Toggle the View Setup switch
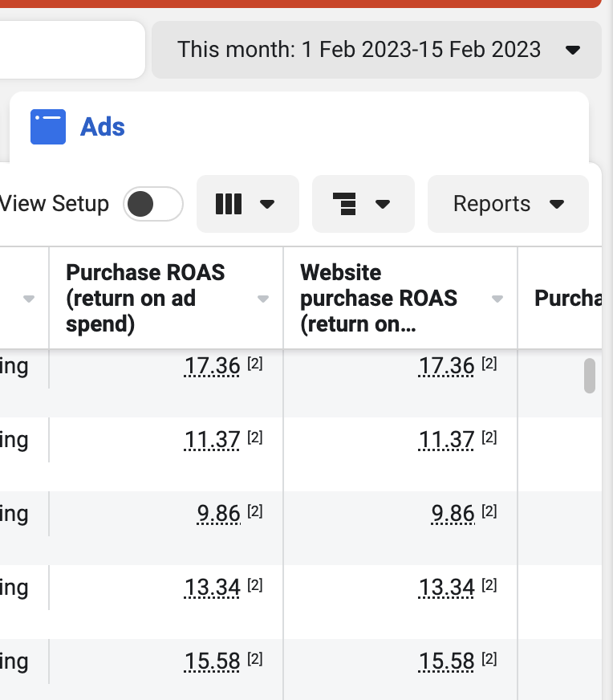Image resolution: width=613 pixels, height=700 pixels. tap(153, 204)
